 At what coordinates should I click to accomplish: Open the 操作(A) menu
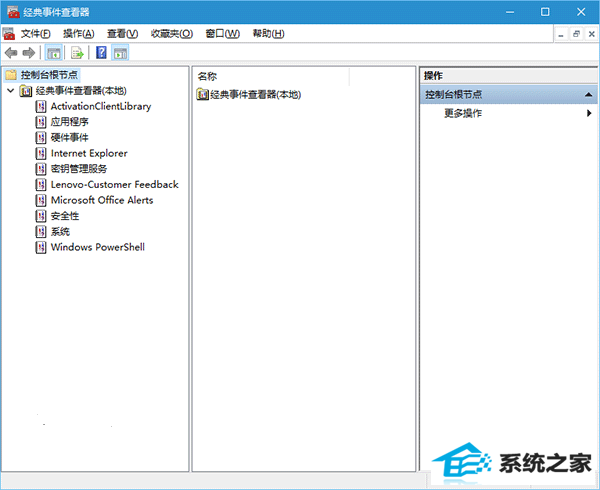click(x=78, y=34)
